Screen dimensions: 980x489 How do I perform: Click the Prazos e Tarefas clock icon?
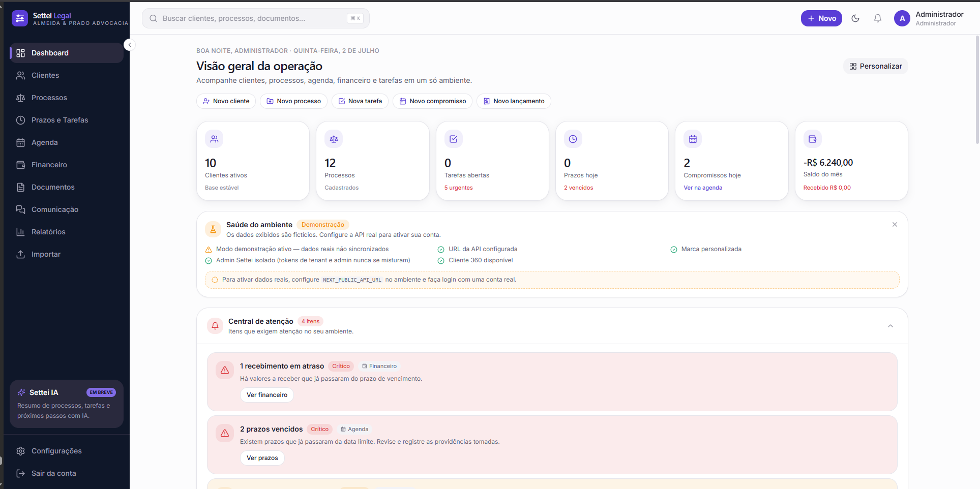[x=20, y=120]
